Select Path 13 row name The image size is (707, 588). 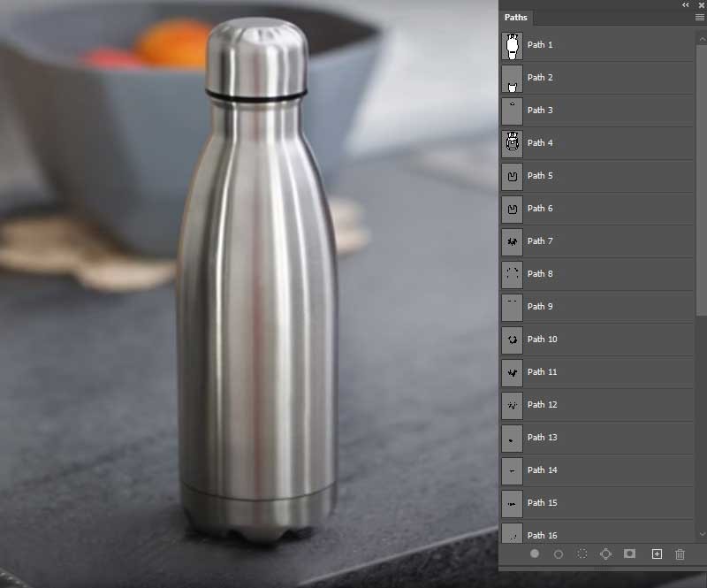click(x=542, y=438)
